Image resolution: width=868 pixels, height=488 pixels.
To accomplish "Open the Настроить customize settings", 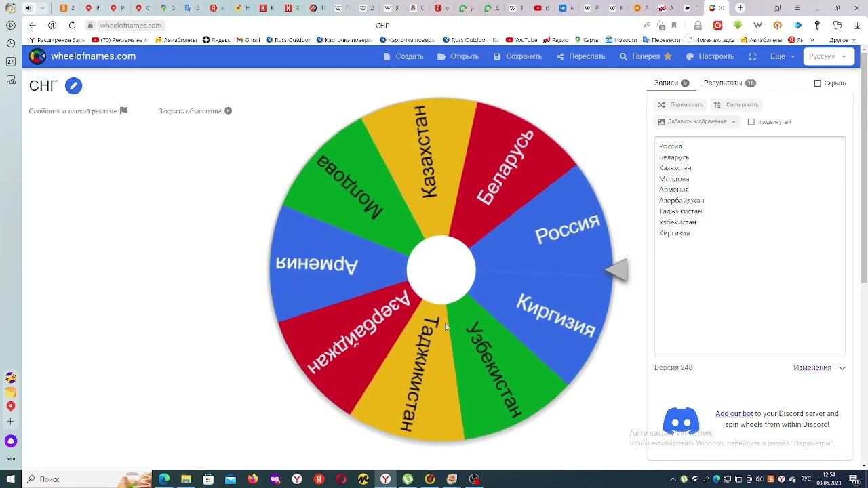I will 710,56.
